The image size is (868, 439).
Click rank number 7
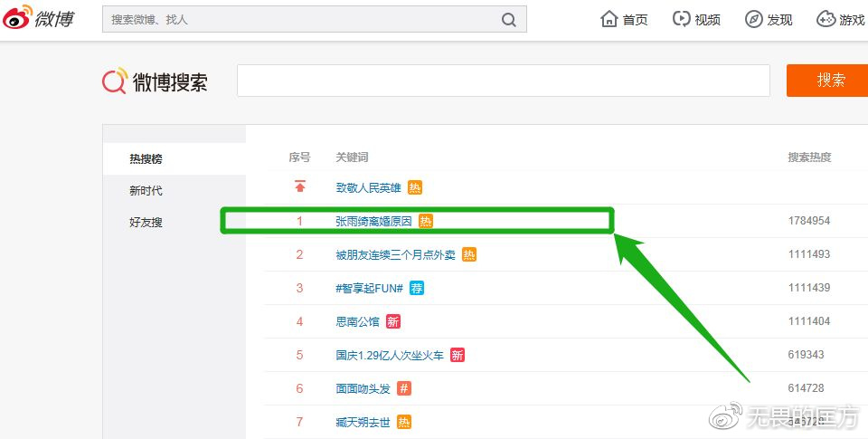299,422
